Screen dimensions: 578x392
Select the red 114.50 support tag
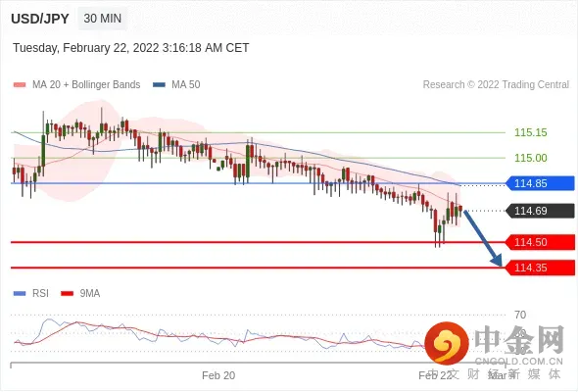tap(540, 242)
